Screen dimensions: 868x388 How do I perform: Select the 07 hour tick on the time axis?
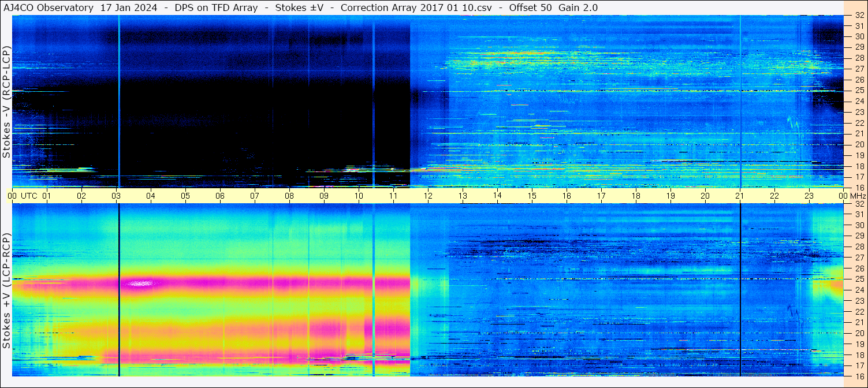[x=255, y=196]
